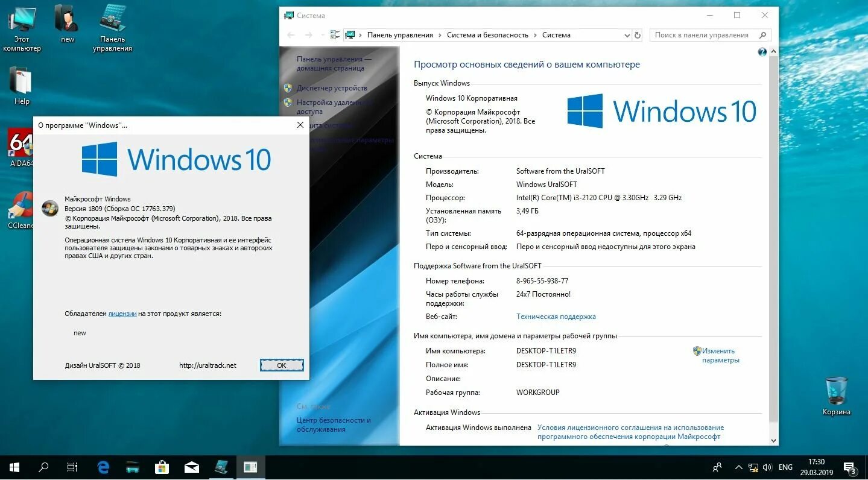This screenshot has height=480, width=868.
Task: Select the 'new' user folder desktop icon
Action: pyautogui.click(x=68, y=24)
